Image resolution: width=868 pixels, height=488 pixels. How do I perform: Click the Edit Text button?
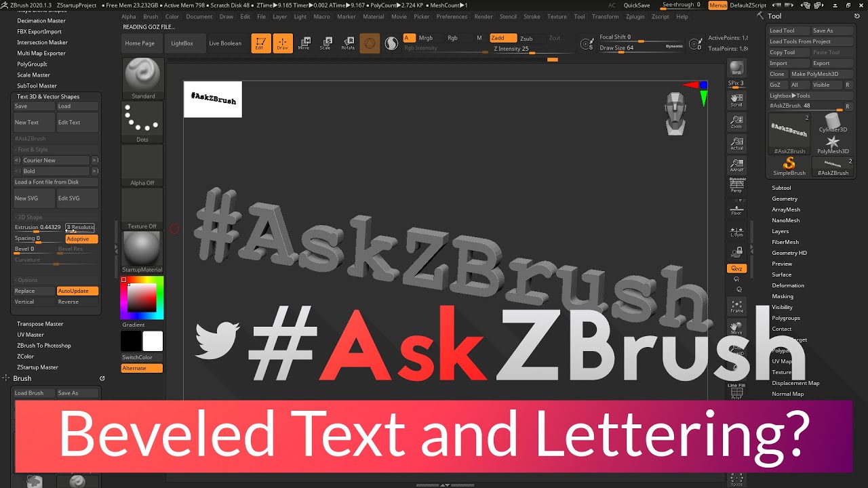(77, 123)
